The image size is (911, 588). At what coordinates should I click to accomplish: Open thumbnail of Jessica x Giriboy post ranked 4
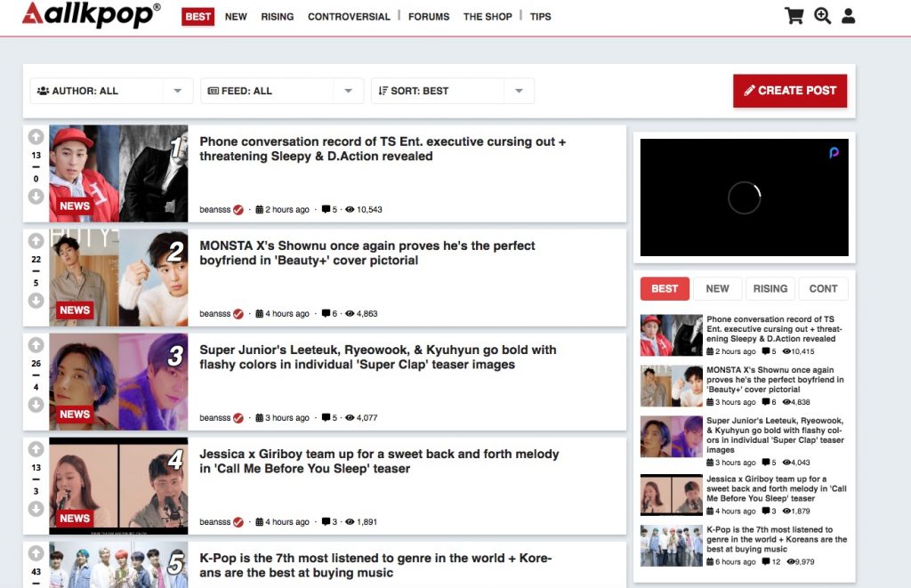(x=118, y=486)
